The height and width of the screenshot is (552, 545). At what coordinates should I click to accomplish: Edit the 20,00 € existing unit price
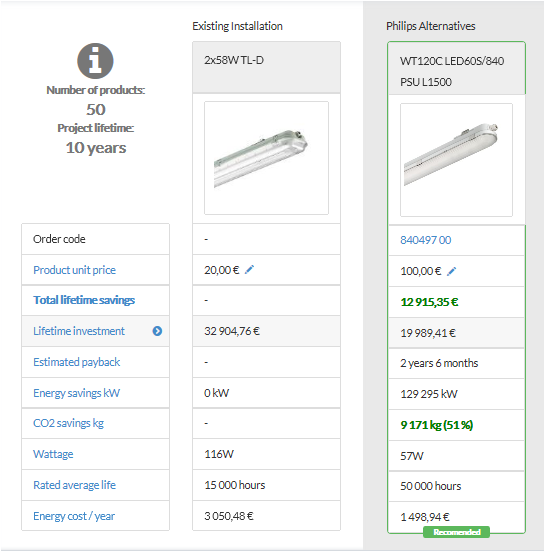(x=249, y=270)
